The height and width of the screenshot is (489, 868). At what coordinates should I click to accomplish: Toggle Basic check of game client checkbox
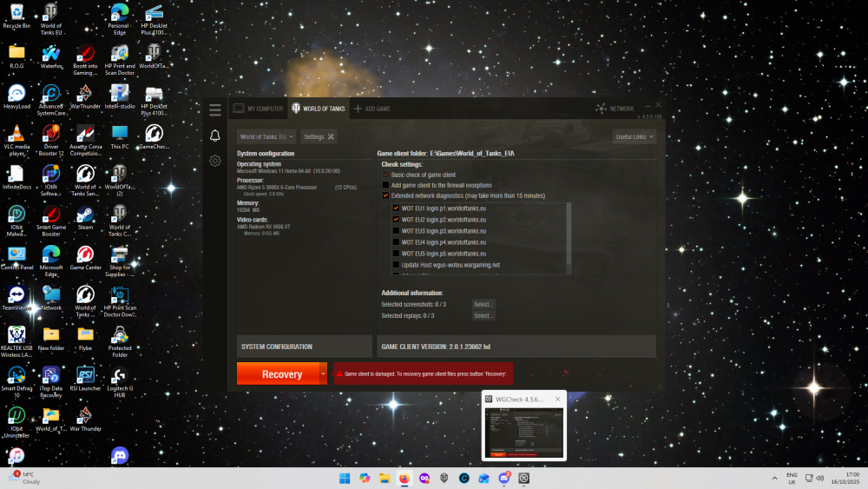[386, 175]
